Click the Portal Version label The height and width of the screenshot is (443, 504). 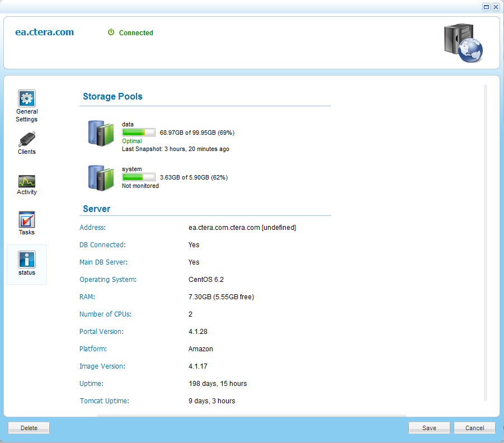click(102, 332)
